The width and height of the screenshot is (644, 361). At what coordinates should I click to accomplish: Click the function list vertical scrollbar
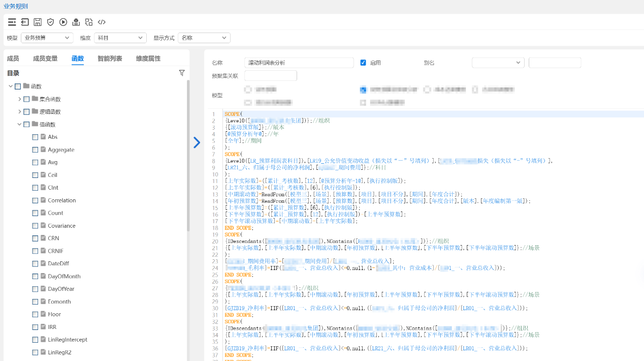[x=188, y=156]
